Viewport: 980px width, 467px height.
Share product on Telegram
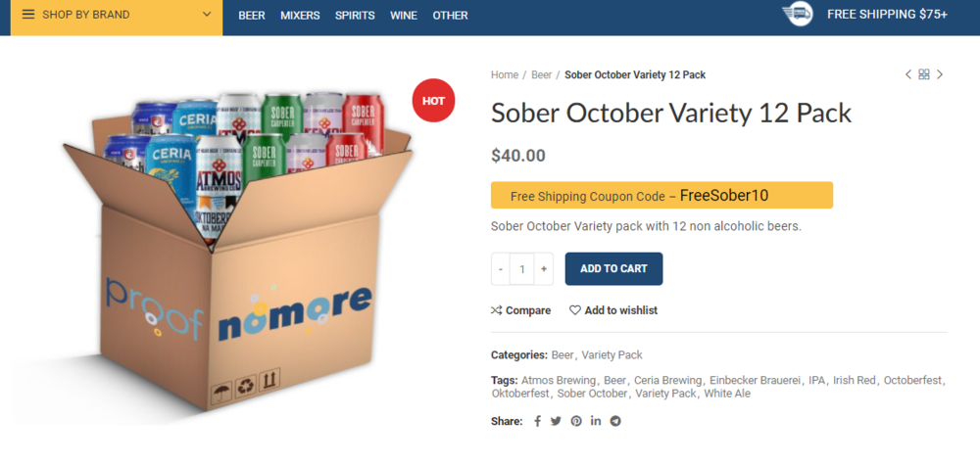pyautogui.click(x=615, y=421)
